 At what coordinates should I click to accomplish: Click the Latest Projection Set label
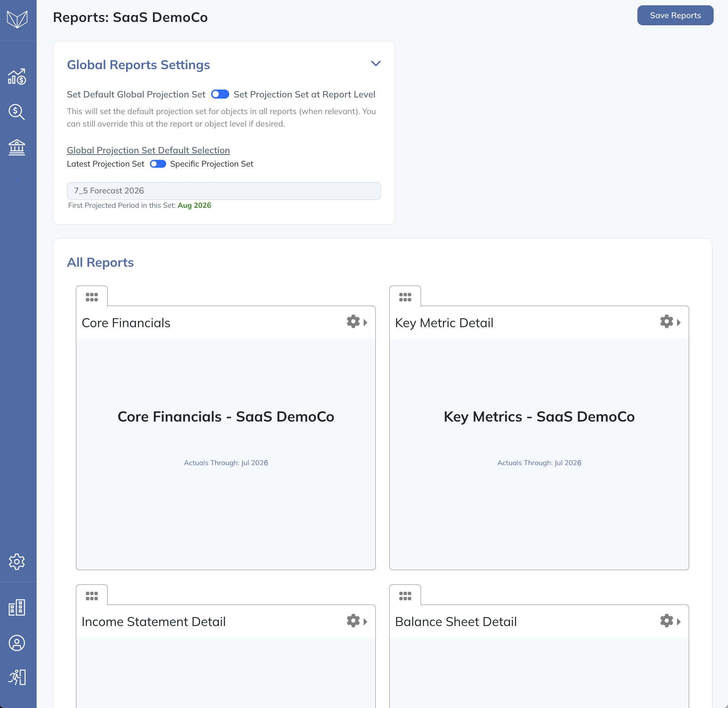pos(106,164)
